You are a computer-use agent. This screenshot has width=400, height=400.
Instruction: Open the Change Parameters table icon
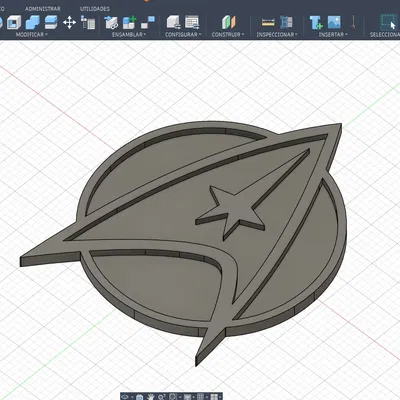(x=88, y=23)
